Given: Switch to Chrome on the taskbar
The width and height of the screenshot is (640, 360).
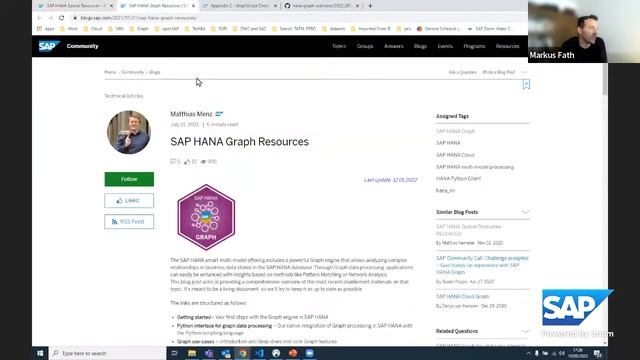Looking at the screenshot, I should [243, 353].
